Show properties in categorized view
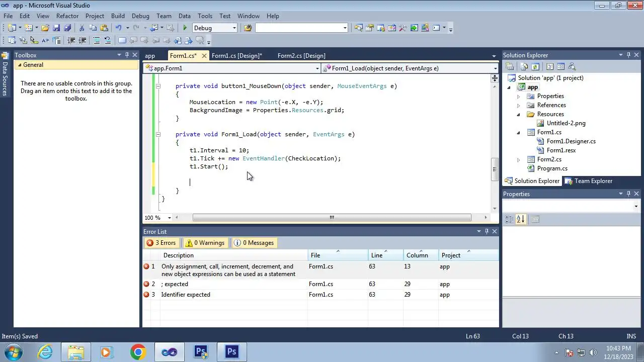Viewport: 644px width, 362px height. tap(509, 219)
